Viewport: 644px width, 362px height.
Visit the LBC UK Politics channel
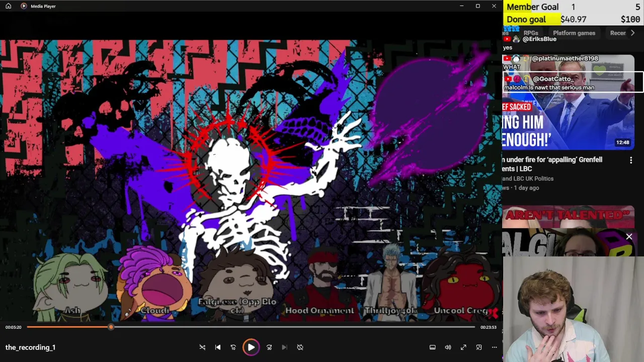click(x=528, y=178)
